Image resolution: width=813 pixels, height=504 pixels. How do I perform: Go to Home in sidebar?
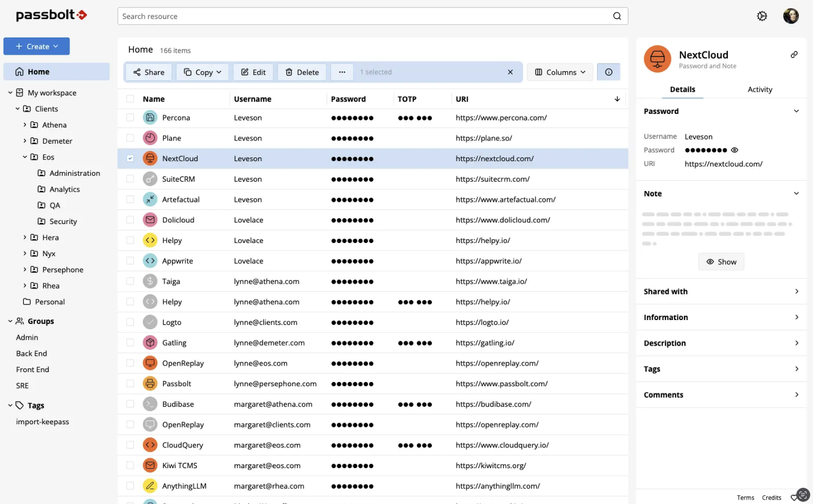pyautogui.click(x=56, y=72)
